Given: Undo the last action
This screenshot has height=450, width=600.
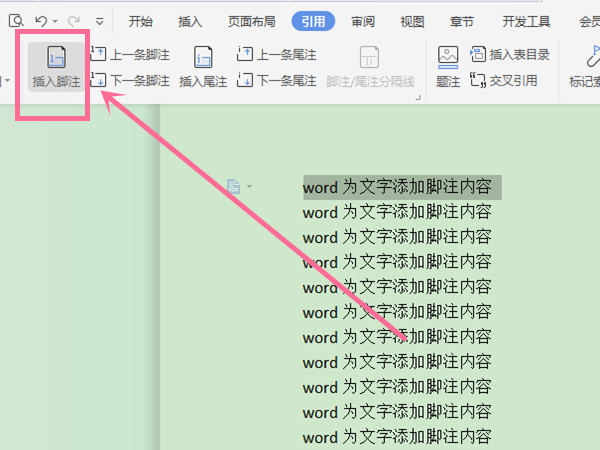Looking at the screenshot, I should click(x=40, y=20).
